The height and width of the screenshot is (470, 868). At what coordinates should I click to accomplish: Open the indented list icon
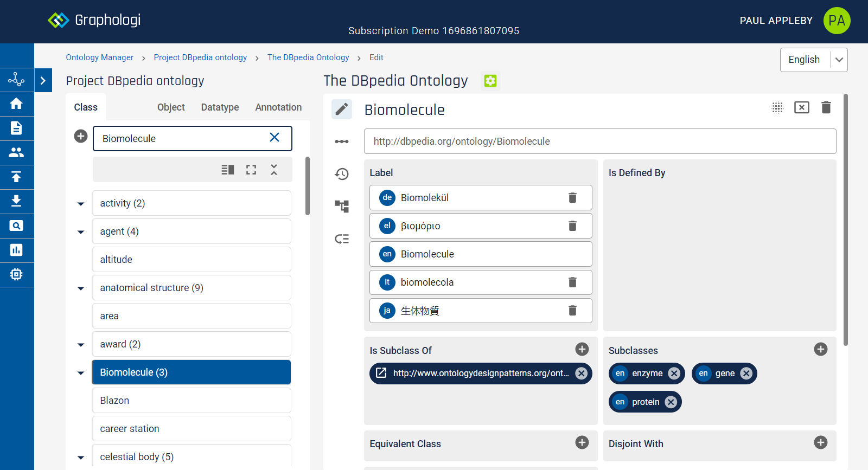tap(342, 239)
